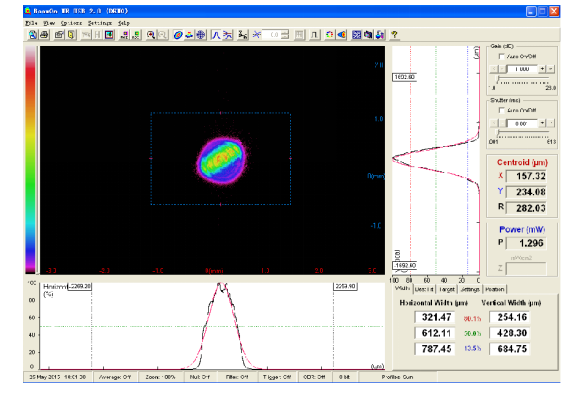Click the framed picture toolbar icon
The height and width of the screenshot is (395, 573).
(x=109, y=35)
